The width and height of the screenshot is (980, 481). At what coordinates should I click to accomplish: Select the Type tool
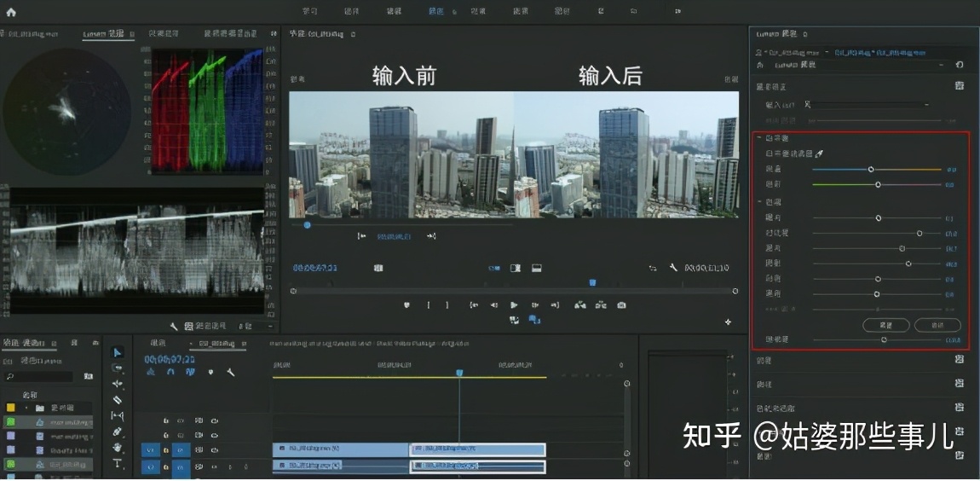click(x=118, y=463)
